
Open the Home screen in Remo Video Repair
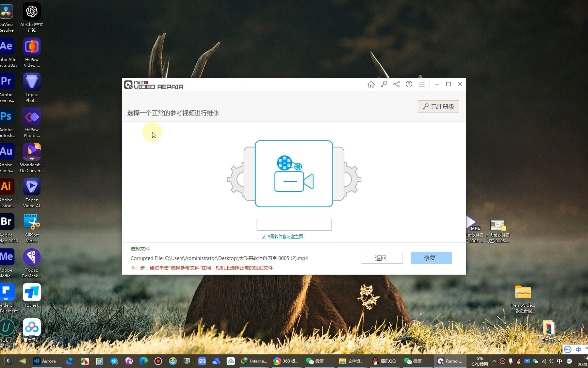[371, 84]
